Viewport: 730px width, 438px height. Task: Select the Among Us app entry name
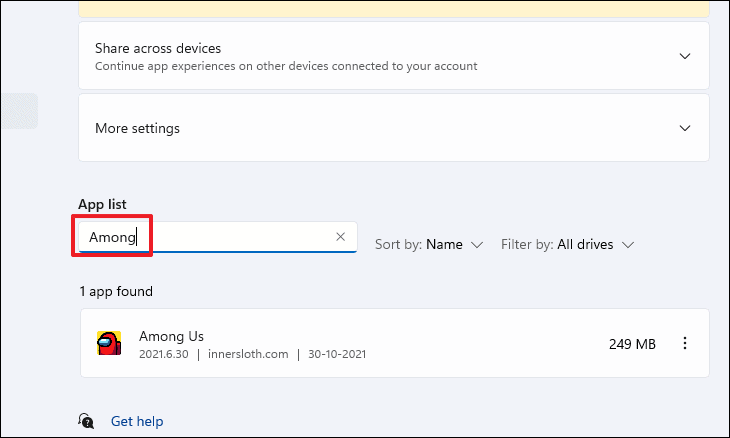click(x=171, y=336)
